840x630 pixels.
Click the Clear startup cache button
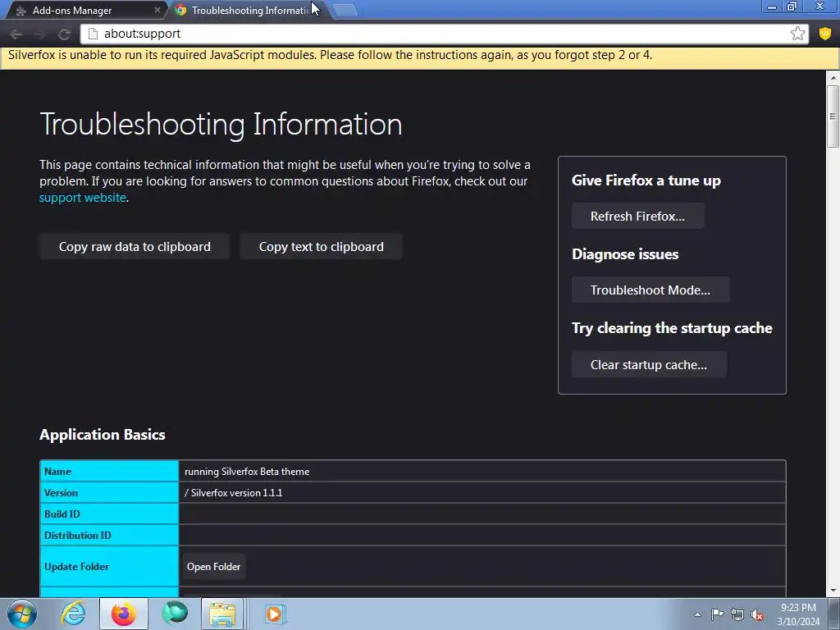point(649,365)
